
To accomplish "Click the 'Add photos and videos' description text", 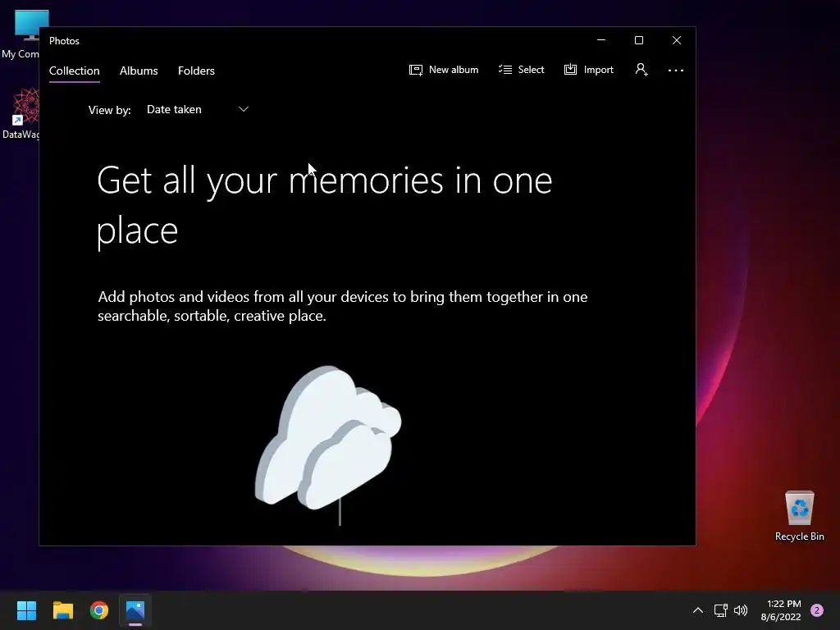I will click(x=343, y=306).
